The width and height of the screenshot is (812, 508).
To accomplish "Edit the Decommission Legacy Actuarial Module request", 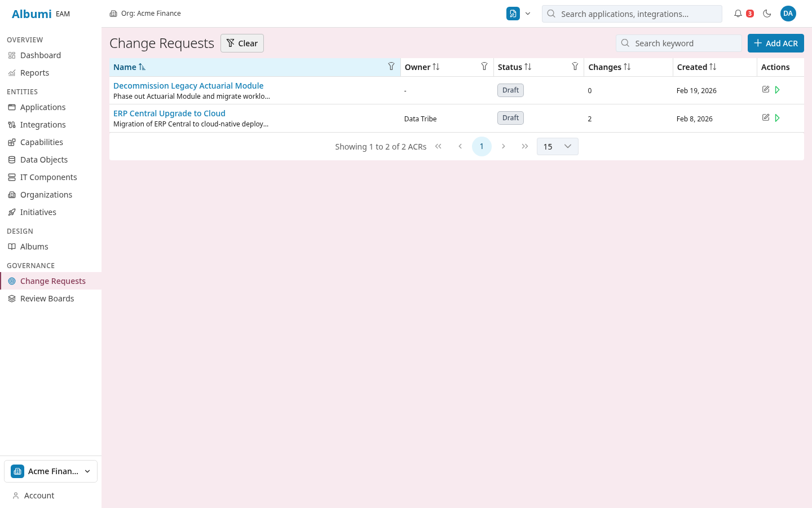I will pyautogui.click(x=766, y=90).
